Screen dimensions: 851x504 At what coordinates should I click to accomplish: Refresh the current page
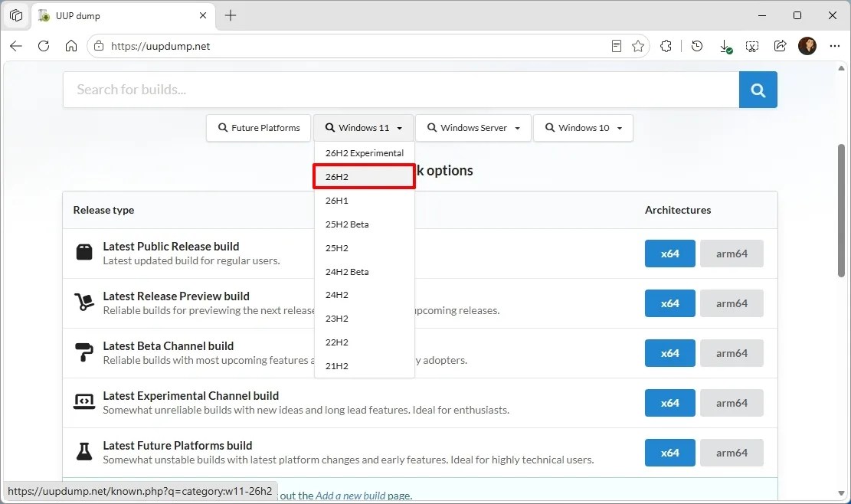[44, 46]
